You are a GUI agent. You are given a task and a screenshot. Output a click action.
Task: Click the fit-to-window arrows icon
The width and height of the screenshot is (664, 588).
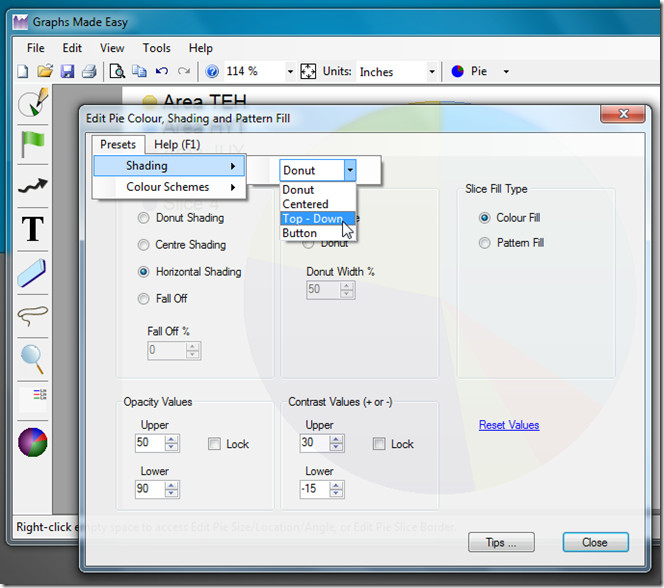pyautogui.click(x=308, y=72)
